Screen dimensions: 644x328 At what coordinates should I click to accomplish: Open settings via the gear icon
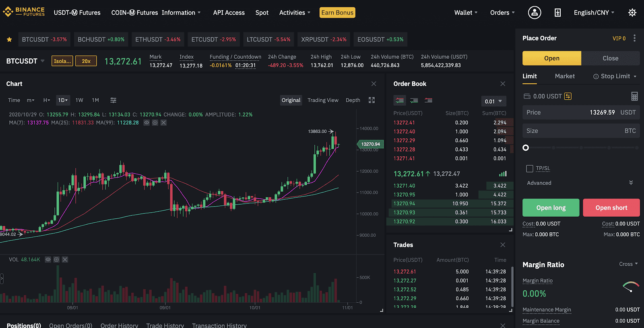(632, 12)
